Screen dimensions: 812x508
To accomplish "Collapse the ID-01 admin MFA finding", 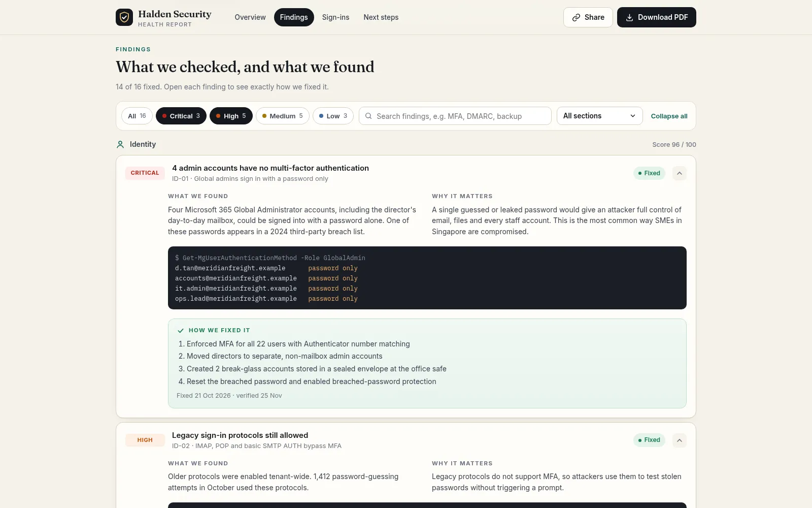I will click(x=680, y=173).
